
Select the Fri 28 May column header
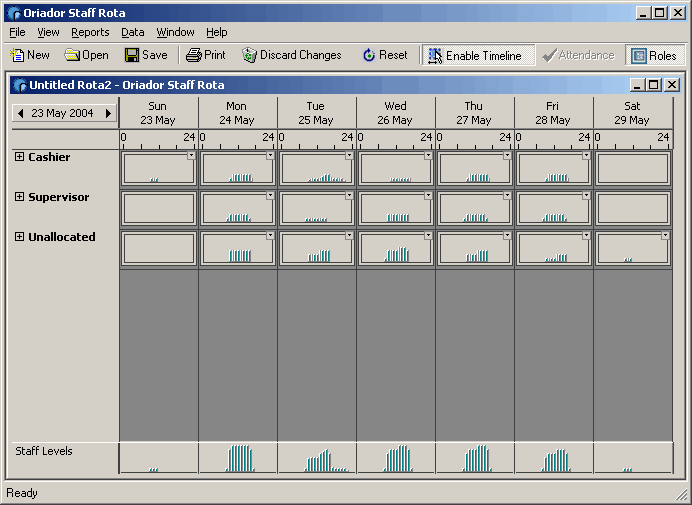tap(553, 113)
